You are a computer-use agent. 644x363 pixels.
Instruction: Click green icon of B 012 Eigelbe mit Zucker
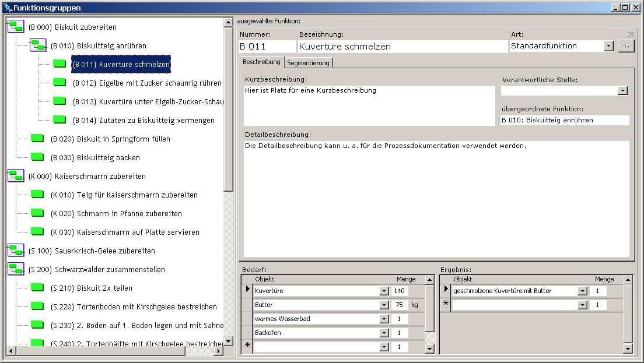point(60,83)
